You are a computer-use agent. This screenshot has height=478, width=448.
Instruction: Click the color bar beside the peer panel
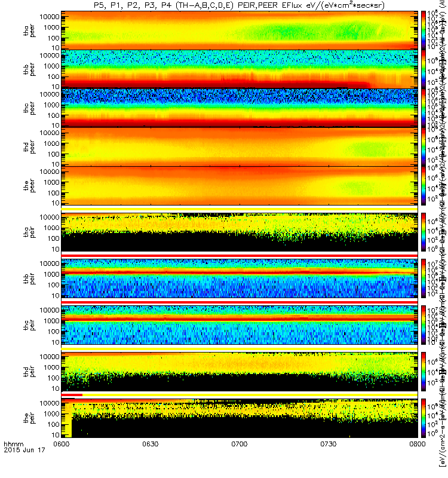[x=424, y=185]
